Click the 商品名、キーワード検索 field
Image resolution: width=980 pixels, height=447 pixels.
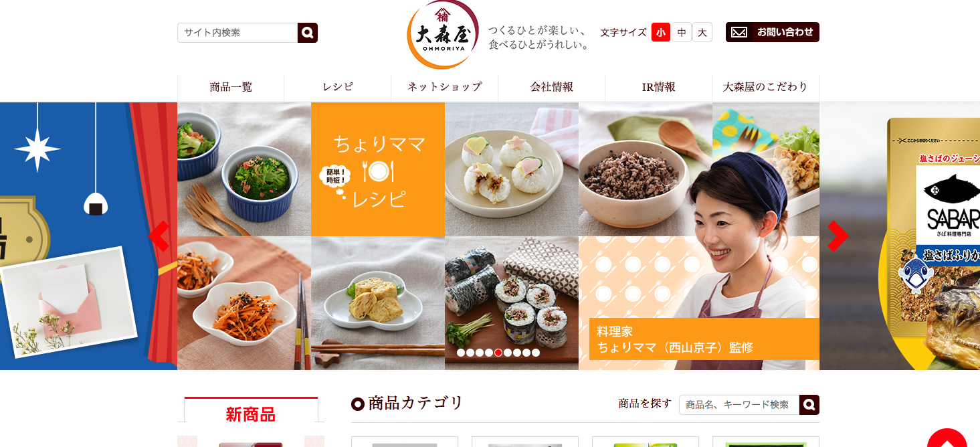click(739, 405)
